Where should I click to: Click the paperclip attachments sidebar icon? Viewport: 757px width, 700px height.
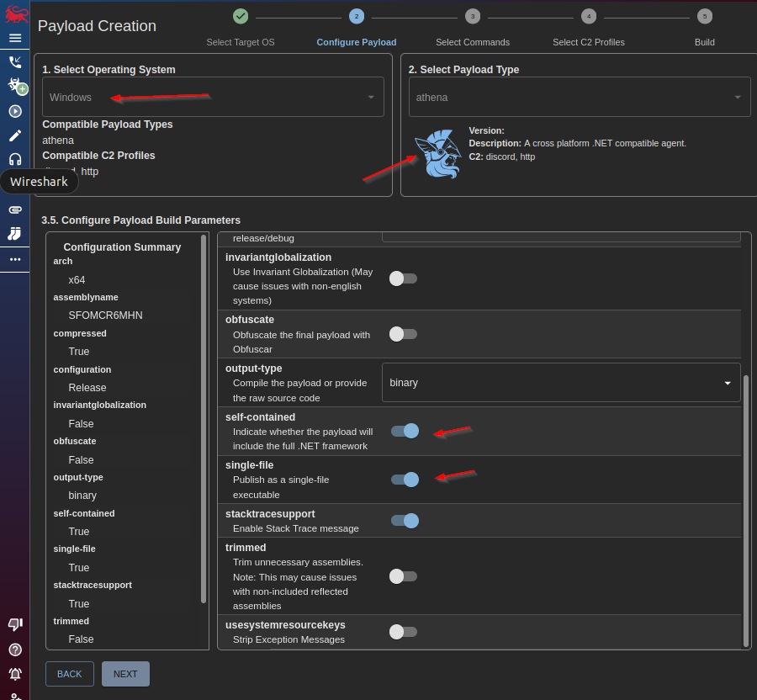(x=15, y=209)
